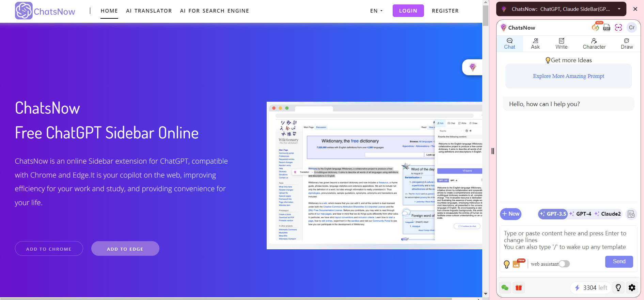Screen dimensions: 644x300
Task: Click the scrollbar down arrow
Action: (486, 294)
